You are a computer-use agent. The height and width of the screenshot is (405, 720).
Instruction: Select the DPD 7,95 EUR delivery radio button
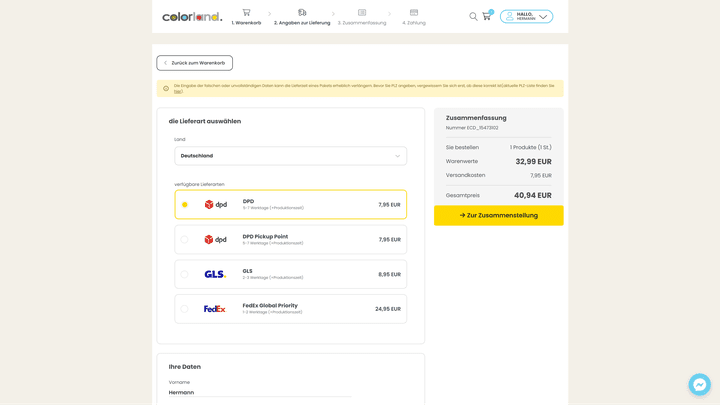click(185, 205)
